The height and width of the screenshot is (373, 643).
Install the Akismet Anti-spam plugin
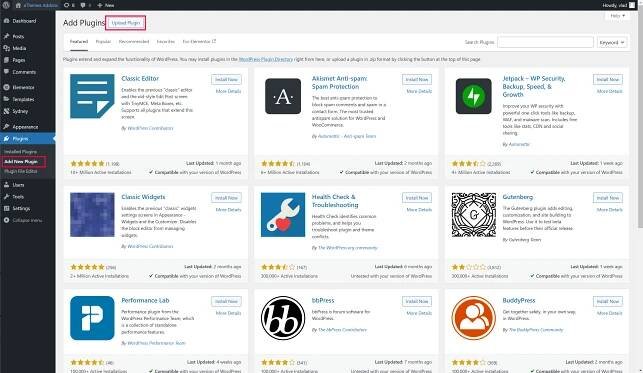pyautogui.click(x=417, y=80)
